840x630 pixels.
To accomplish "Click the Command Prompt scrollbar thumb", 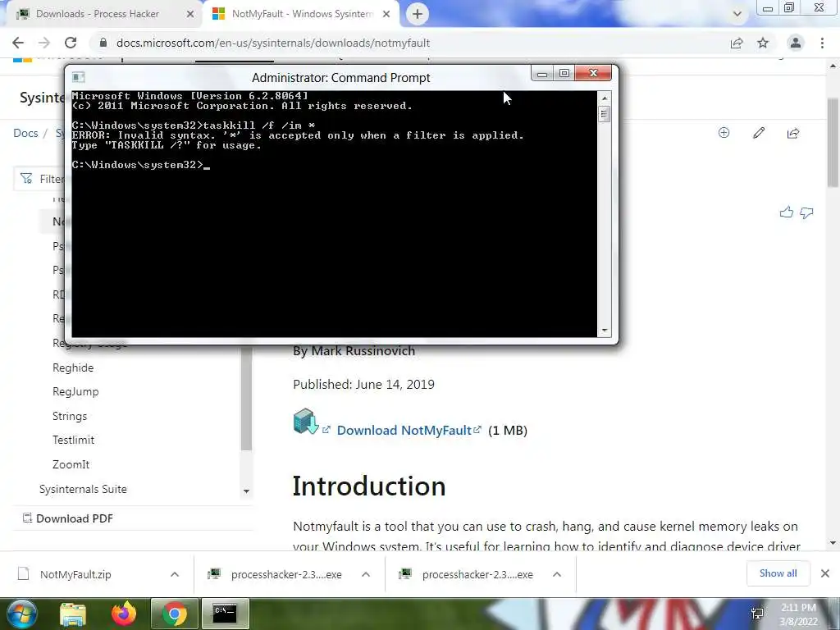I will coord(605,114).
